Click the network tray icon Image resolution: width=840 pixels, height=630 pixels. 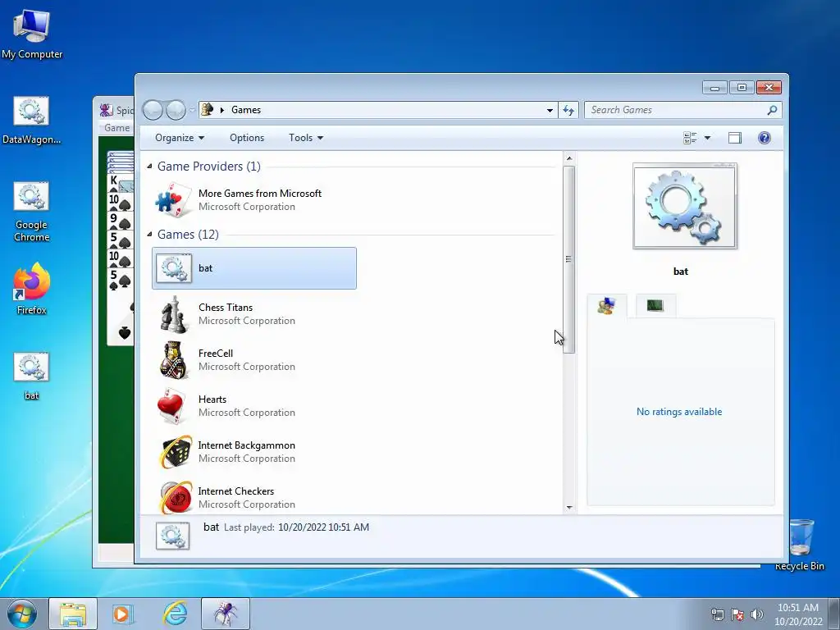717,614
